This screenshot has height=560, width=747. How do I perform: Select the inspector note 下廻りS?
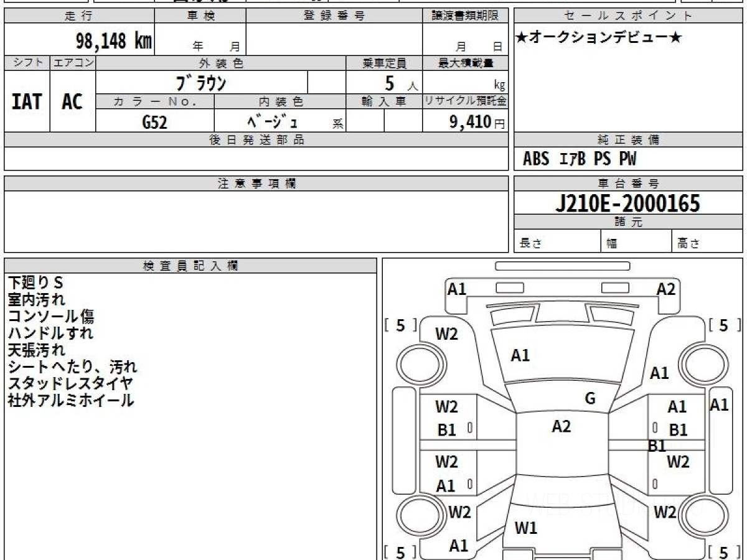[x=36, y=282]
